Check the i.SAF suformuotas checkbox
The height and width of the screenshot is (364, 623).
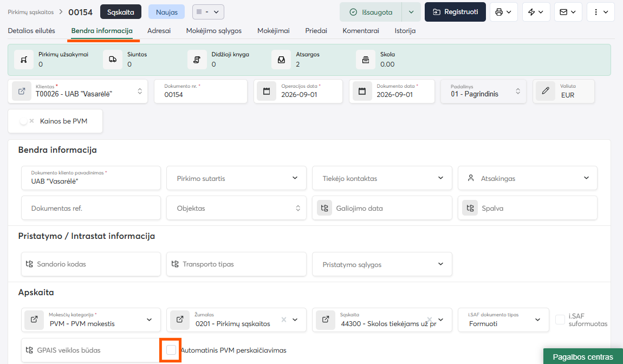click(x=560, y=320)
